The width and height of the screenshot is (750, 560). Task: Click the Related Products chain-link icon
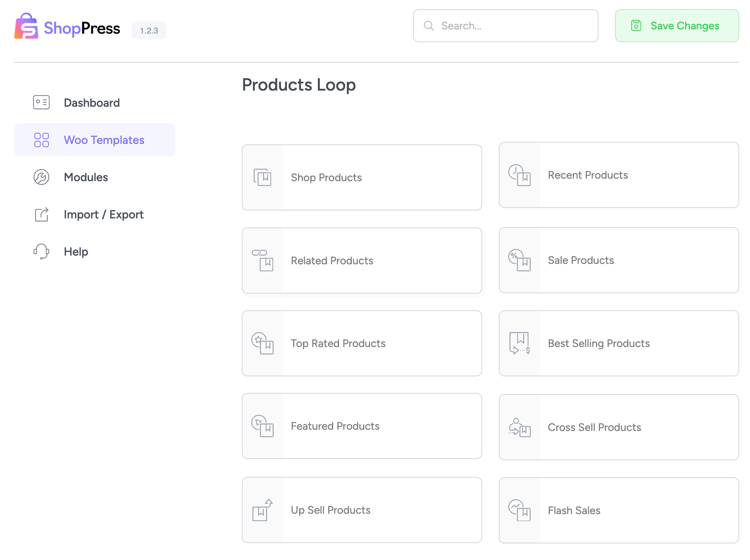(262, 260)
